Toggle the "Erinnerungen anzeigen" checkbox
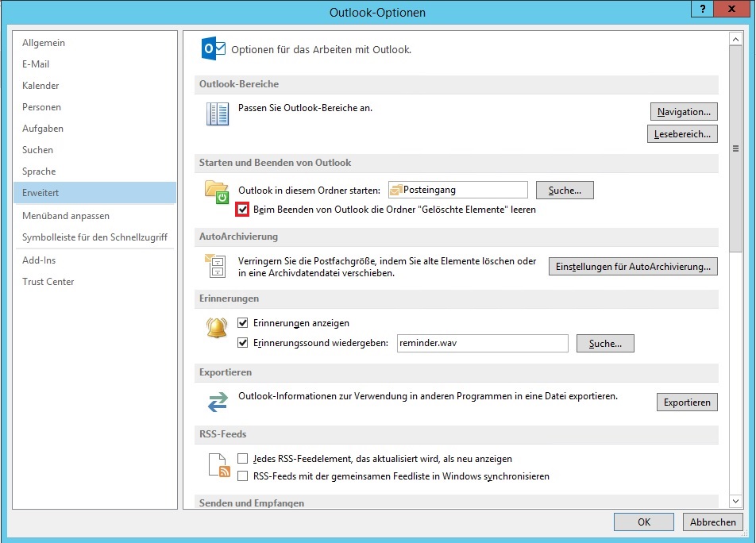Screen dimensions: 756x543 (x=242, y=323)
